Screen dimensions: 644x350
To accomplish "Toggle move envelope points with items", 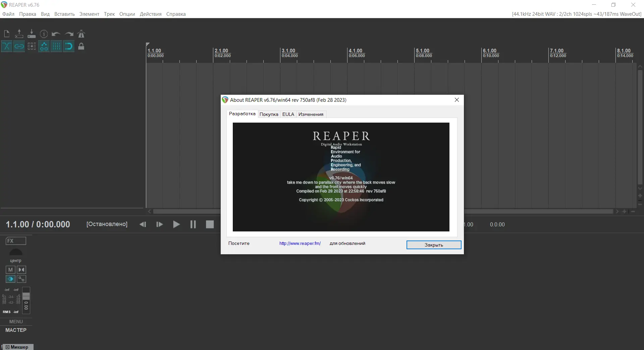I will click(44, 46).
